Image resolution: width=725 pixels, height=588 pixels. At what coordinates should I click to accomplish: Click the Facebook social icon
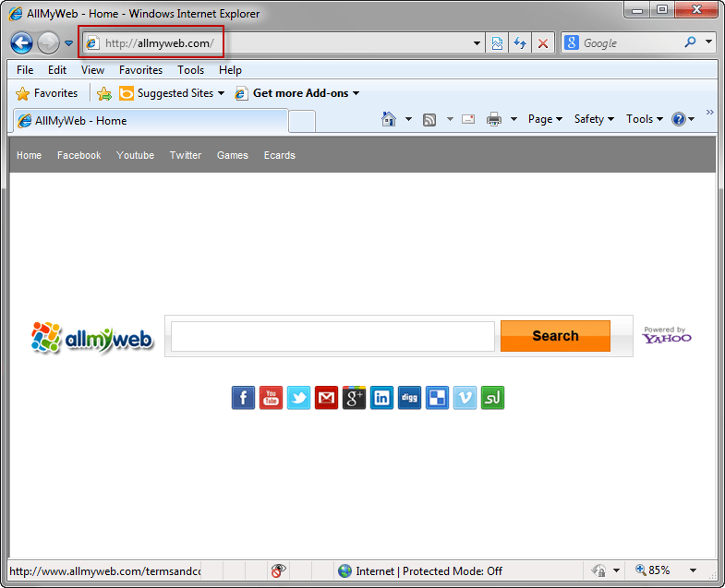[x=243, y=398]
